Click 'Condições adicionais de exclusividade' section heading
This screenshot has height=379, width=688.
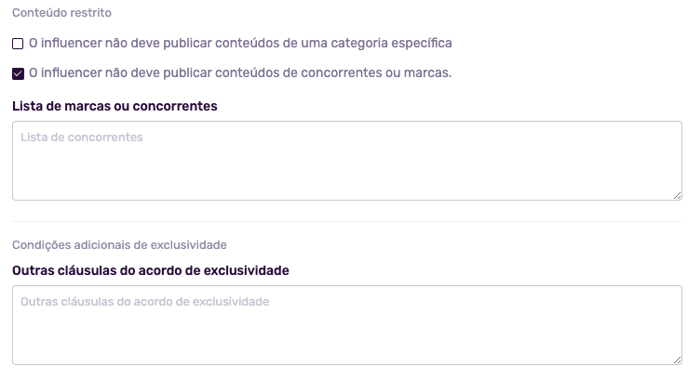[x=119, y=245]
